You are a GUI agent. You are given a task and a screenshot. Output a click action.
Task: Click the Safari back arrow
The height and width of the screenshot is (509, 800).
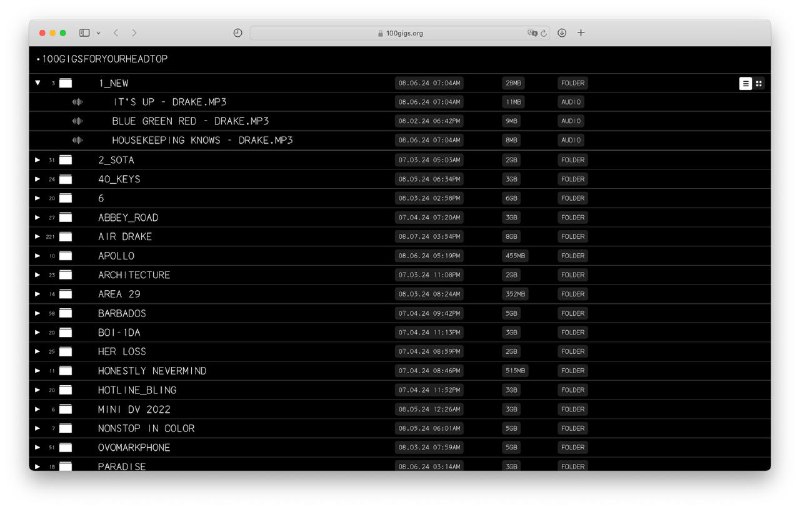(116, 33)
